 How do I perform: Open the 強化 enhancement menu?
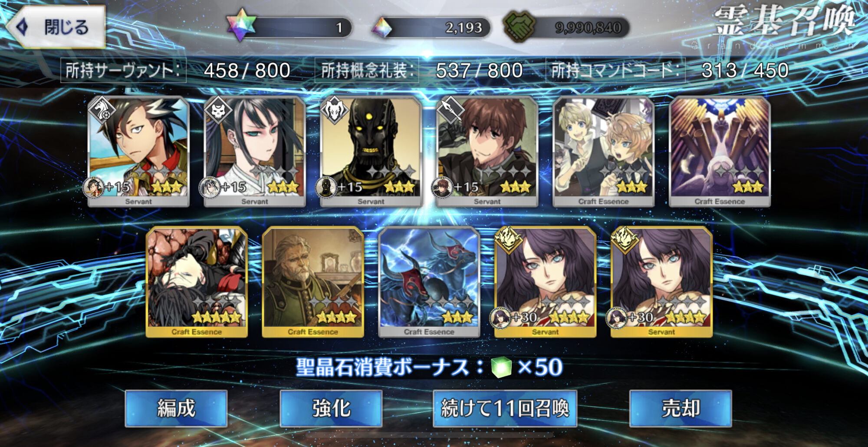(331, 408)
